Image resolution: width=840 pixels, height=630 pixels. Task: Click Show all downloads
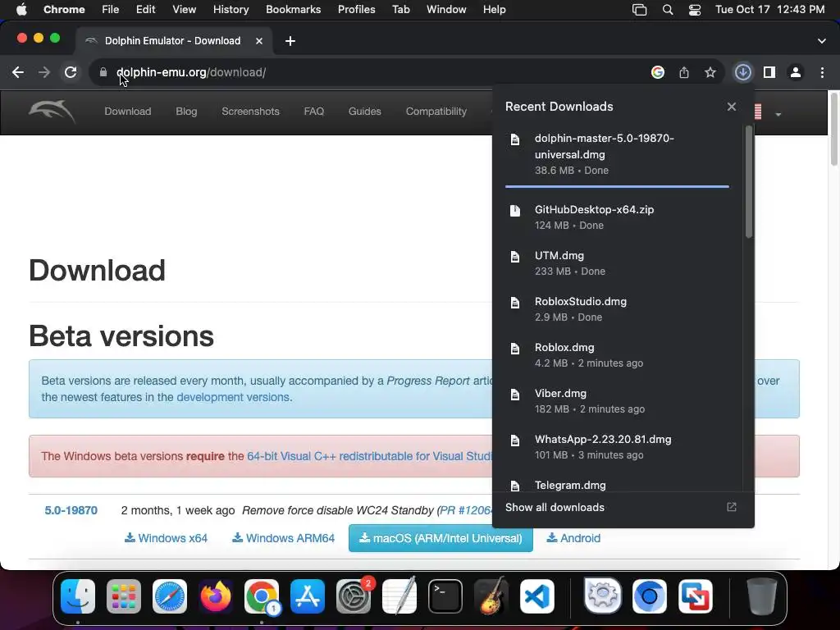tap(555, 507)
